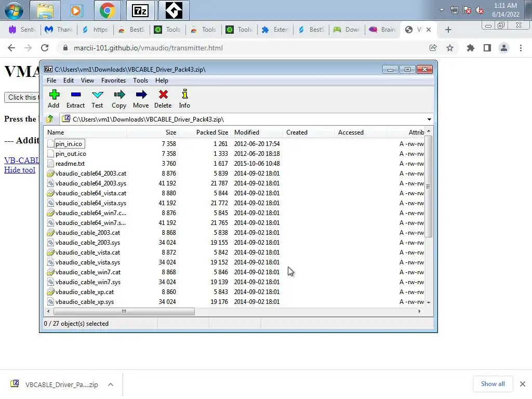Open the File menu in 7-Zip
The width and height of the screenshot is (532, 399).
pos(51,81)
